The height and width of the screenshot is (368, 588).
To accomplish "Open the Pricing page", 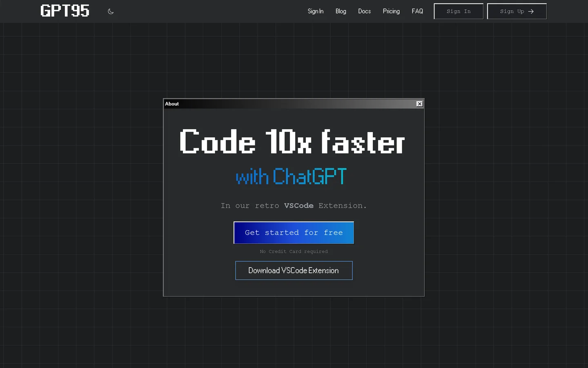I will click(x=391, y=11).
